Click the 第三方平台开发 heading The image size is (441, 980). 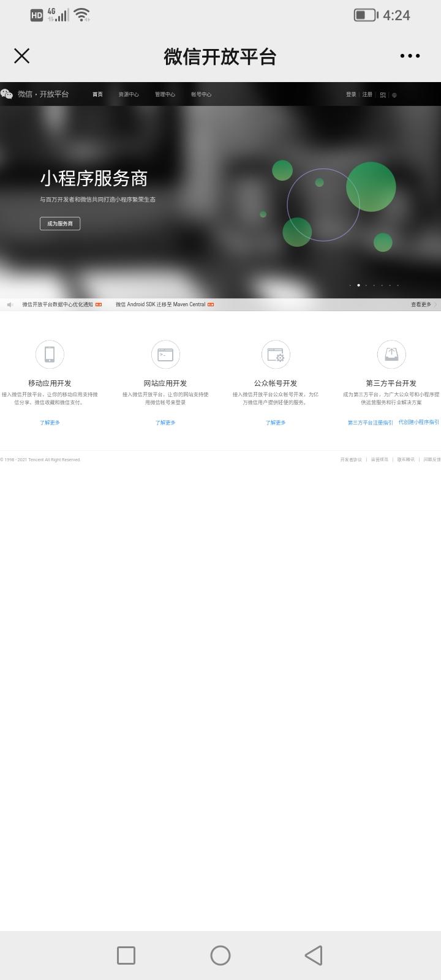tap(391, 383)
